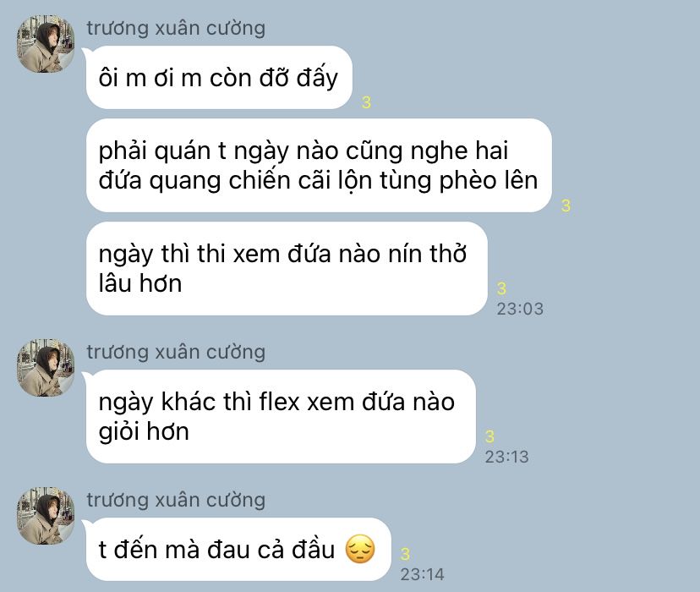This screenshot has width=700, height=592.
Task: Select the message 't đến mà đau cả đầu'
Action: [x=238, y=549]
